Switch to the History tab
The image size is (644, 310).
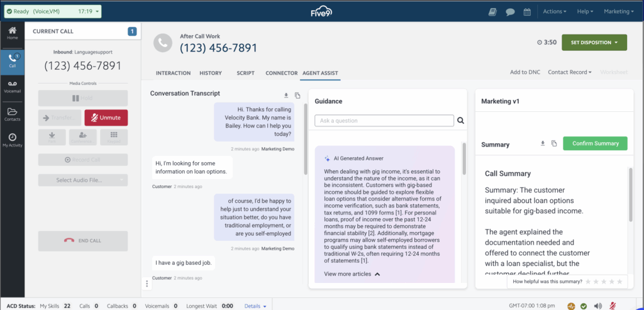[x=210, y=73]
